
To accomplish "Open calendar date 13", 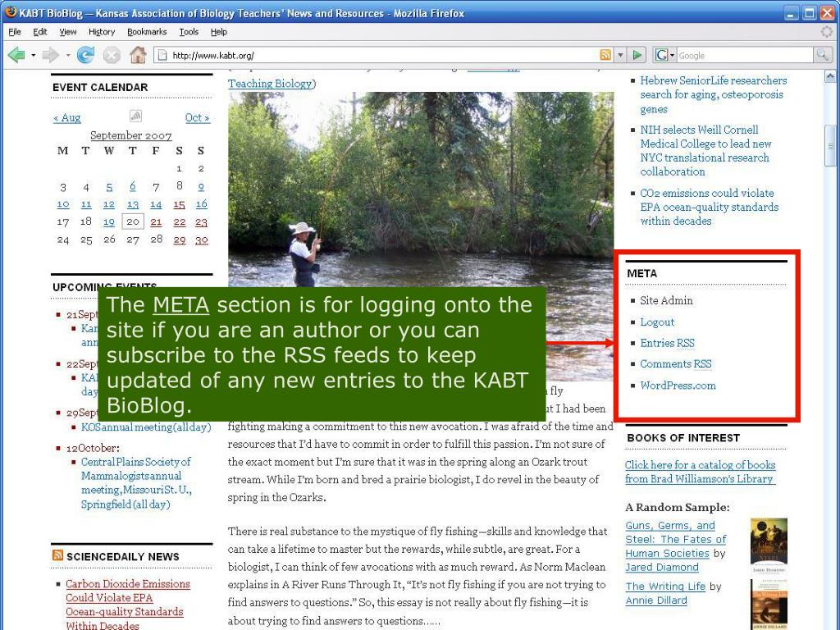I will tap(133, 204).
